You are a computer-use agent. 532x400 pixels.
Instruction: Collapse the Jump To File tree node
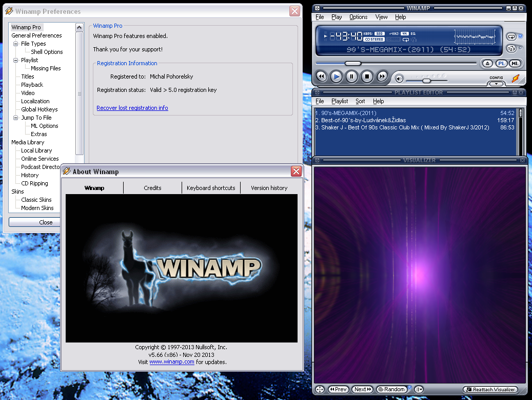(x=16, y=118)
